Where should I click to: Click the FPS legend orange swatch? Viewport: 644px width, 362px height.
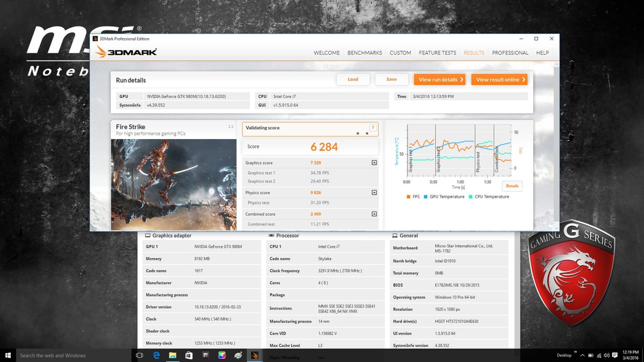click(408, 197)
